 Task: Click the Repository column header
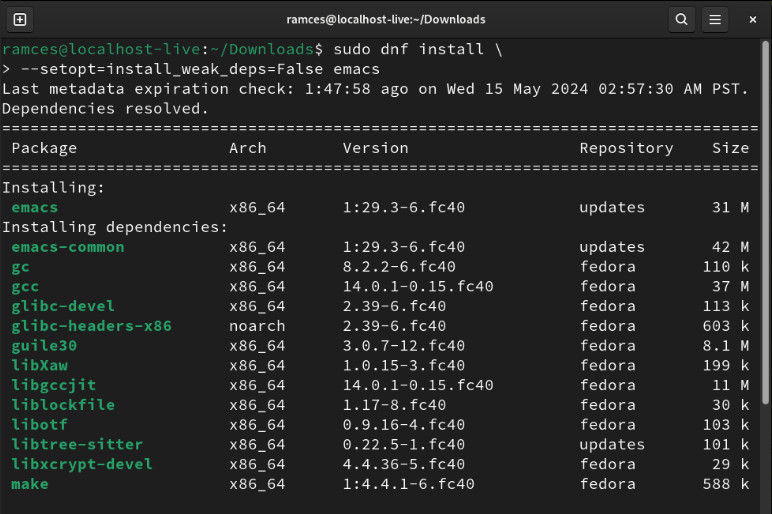(627, 148)
